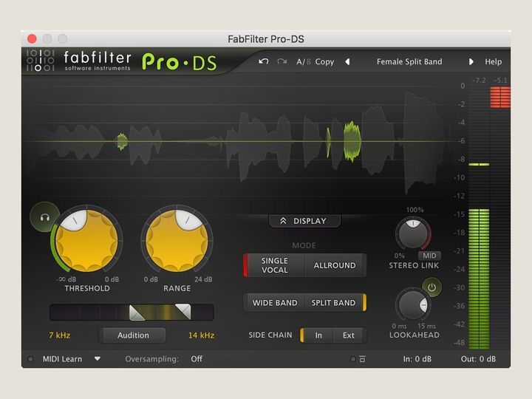Click the fabfilter logo
532x399 pixels.
pos(78,61)
